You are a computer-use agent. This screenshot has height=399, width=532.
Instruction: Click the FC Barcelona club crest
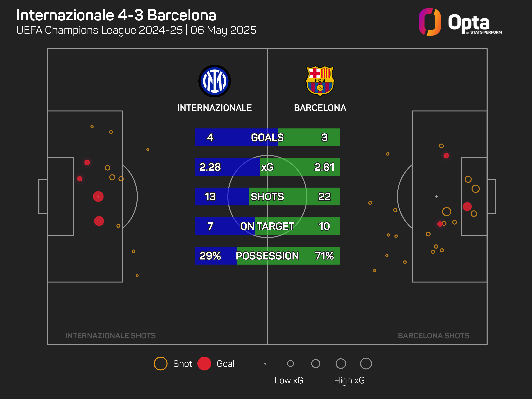tap(320, 81)
